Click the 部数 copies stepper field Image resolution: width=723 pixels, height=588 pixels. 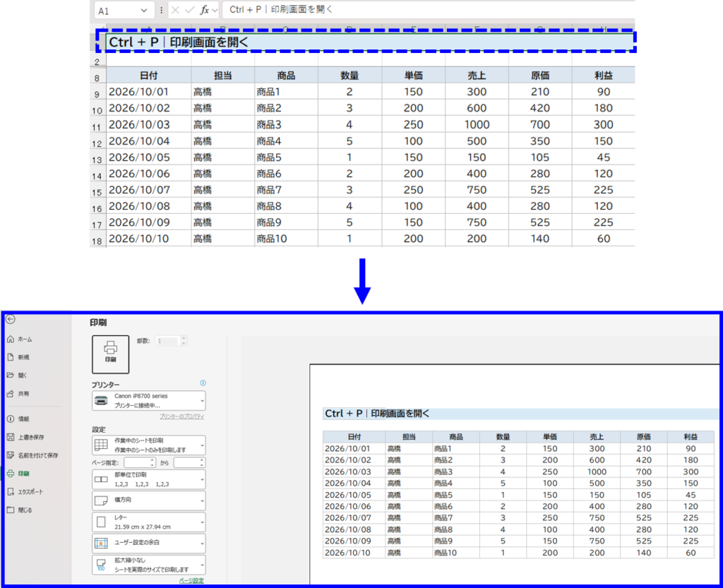pos(171,341)
